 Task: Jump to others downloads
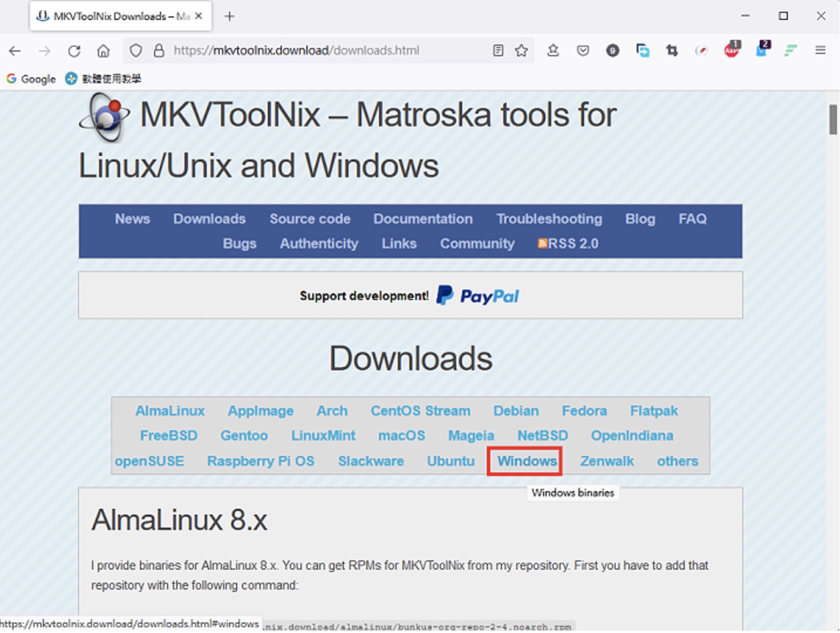click(x=678, y=461)
